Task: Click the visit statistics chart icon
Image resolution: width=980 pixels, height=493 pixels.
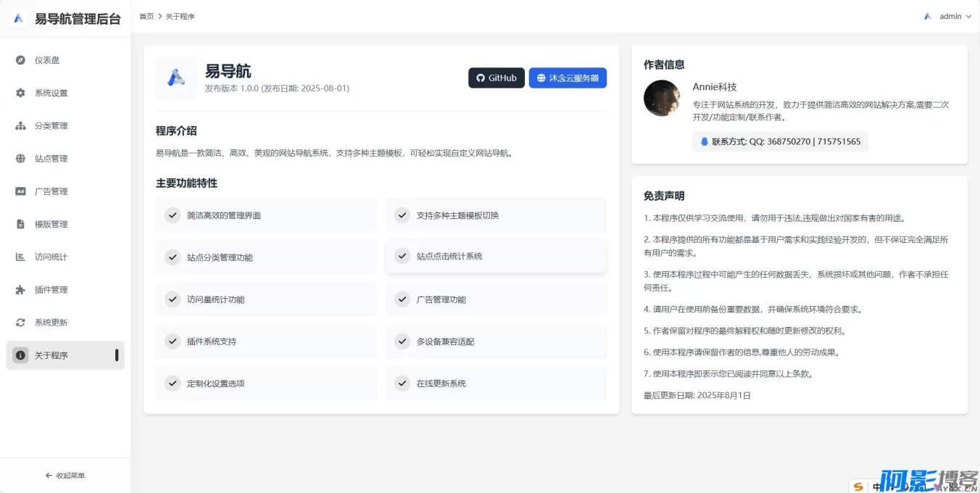Action: (20, 257)
